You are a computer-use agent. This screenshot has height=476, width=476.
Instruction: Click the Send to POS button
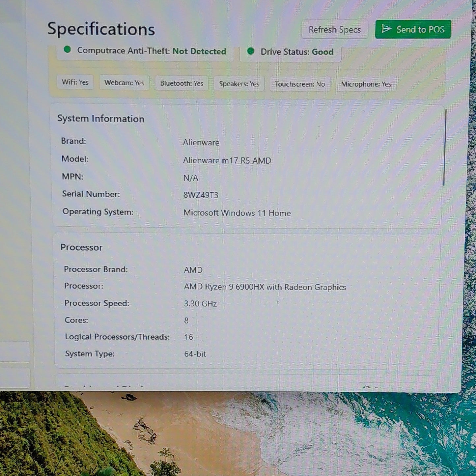pyautogui.click(x=413, y=29)
